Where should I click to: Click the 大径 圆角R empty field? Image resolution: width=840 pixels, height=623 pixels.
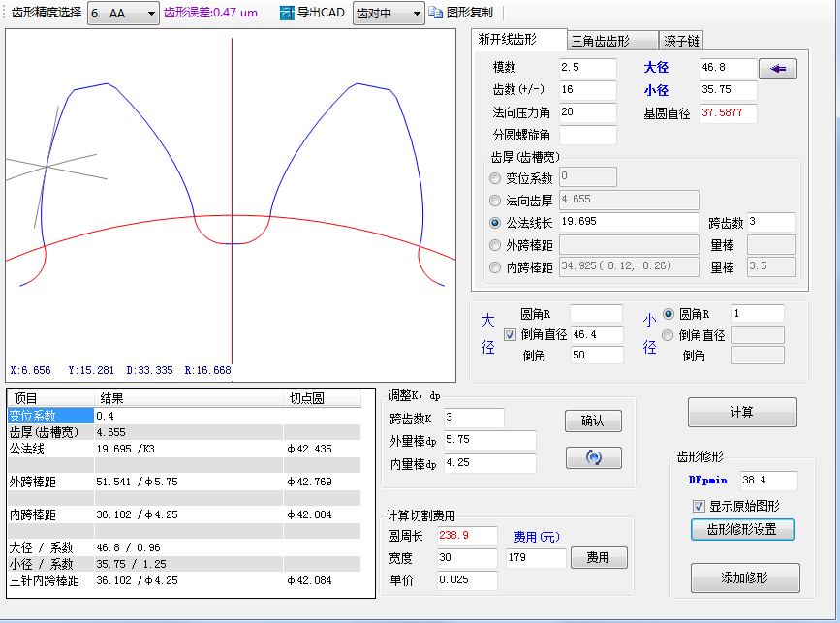(596, 314)
